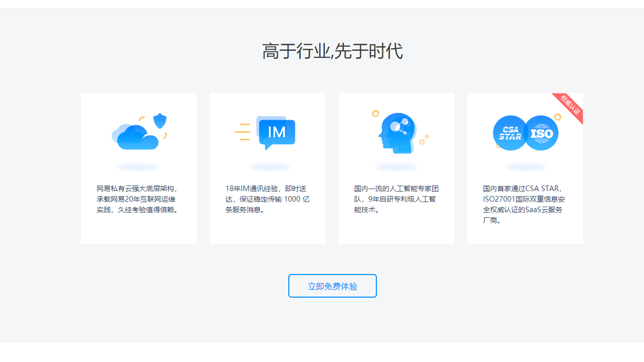Click the CSA STAR circular badge

(x=509, y=133)
